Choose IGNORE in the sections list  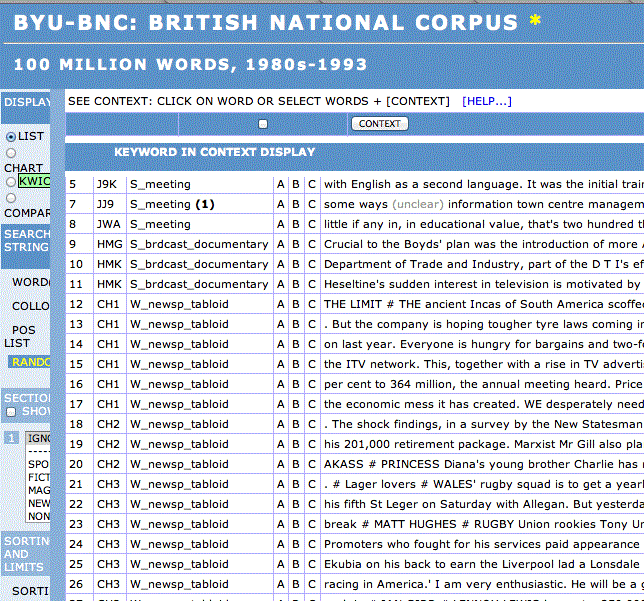(x=38, y=439)
